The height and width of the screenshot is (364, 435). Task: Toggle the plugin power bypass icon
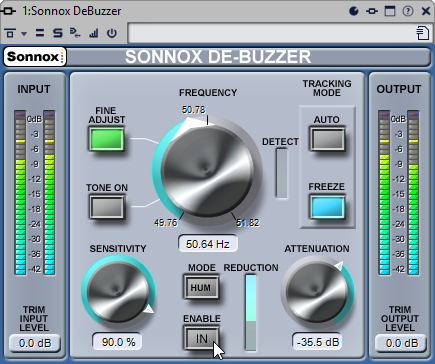point(112,33)
